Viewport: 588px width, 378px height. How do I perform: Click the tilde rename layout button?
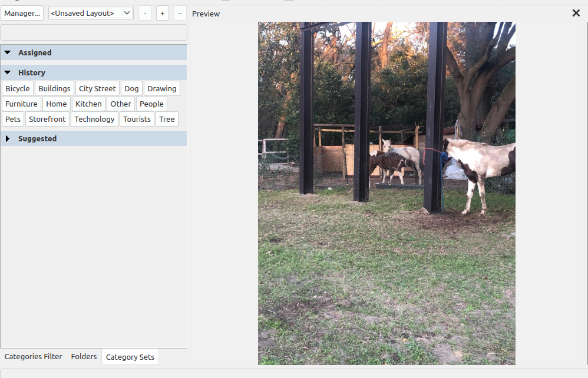(180, 13)
